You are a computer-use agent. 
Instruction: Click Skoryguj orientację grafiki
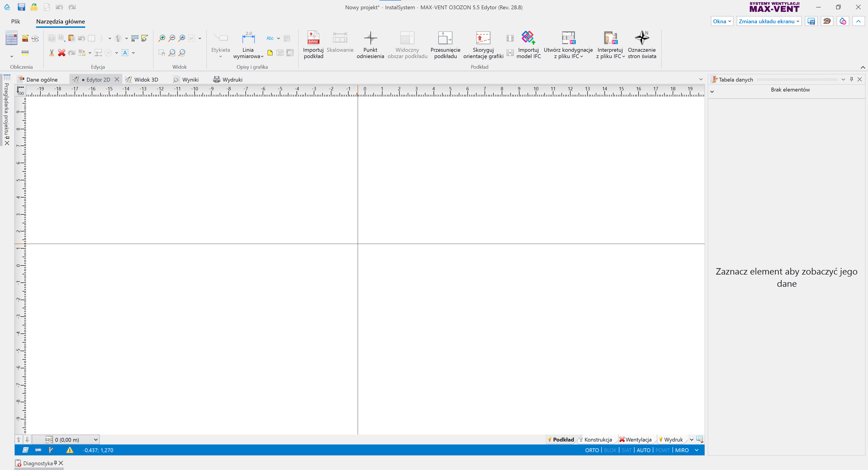pos(483,45)
